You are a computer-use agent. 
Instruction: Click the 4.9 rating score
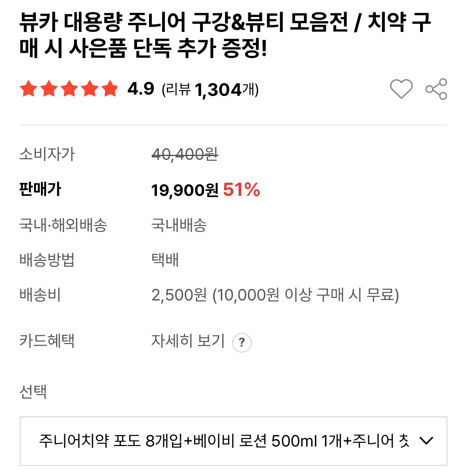[141, 89]
